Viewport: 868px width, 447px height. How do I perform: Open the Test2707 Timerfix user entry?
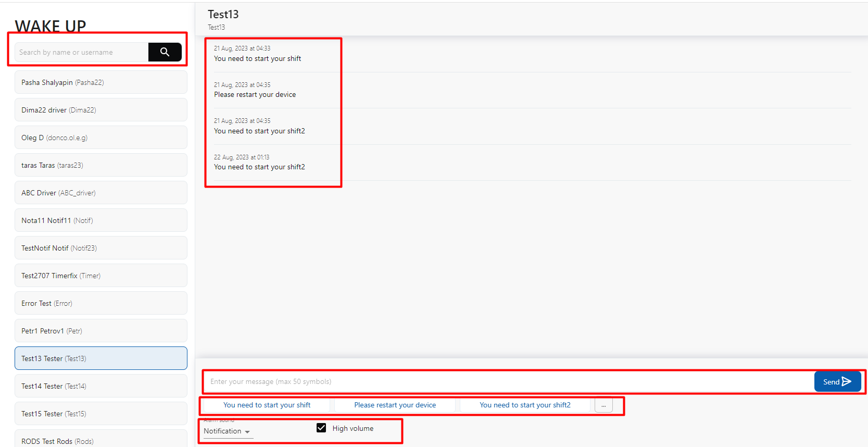coord(100,276)
